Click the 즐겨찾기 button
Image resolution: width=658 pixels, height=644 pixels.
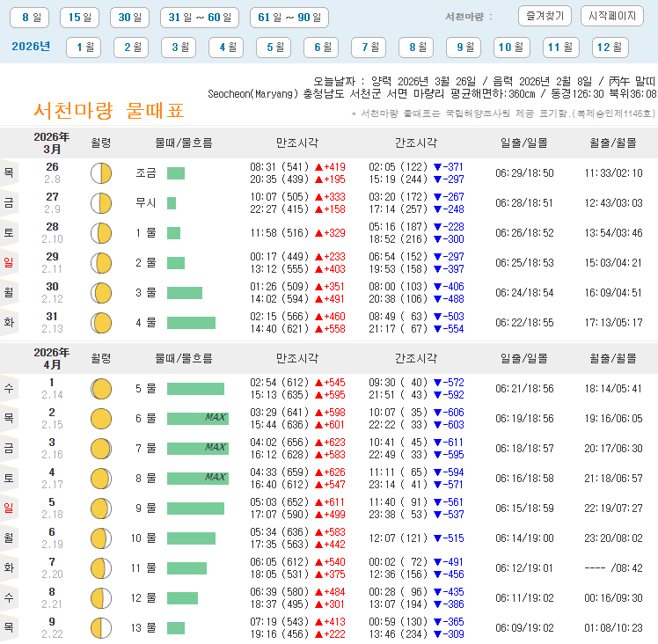[x=545, y=16]
